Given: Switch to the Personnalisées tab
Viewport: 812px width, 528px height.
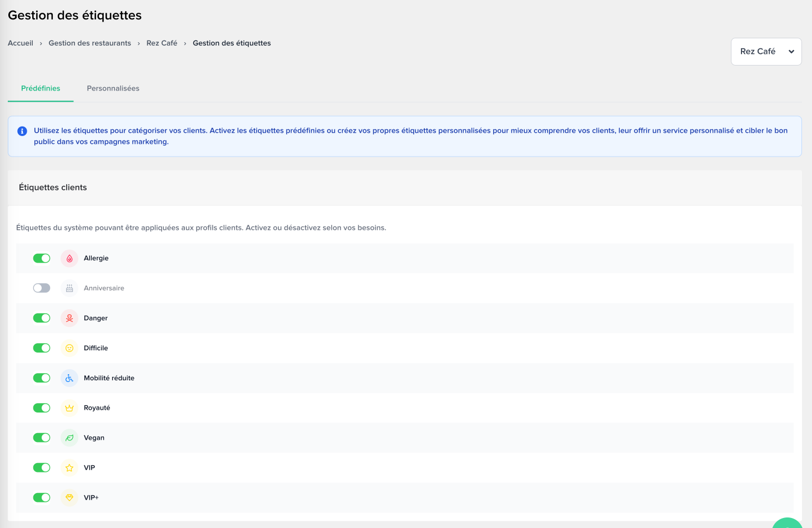Looking at the screenshot, I should tap(113, 88).
